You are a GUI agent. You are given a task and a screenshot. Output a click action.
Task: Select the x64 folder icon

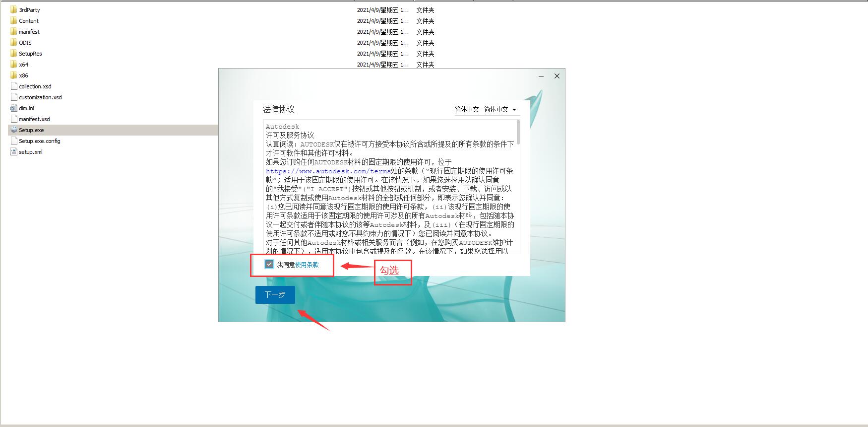tap(13, 64)
